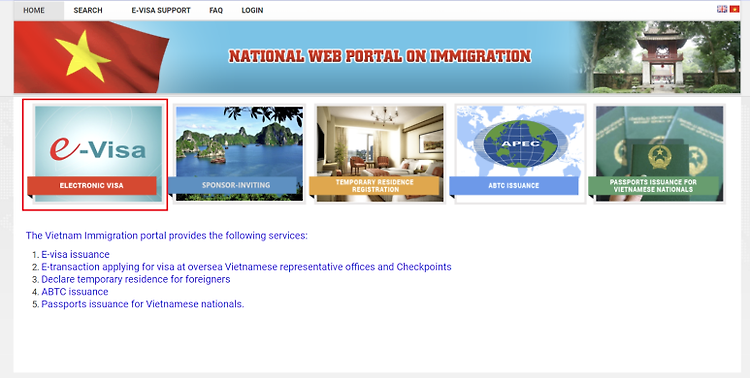Open the SEARCH menu item
The image size is (750, 378).
[x=88, y=11]
